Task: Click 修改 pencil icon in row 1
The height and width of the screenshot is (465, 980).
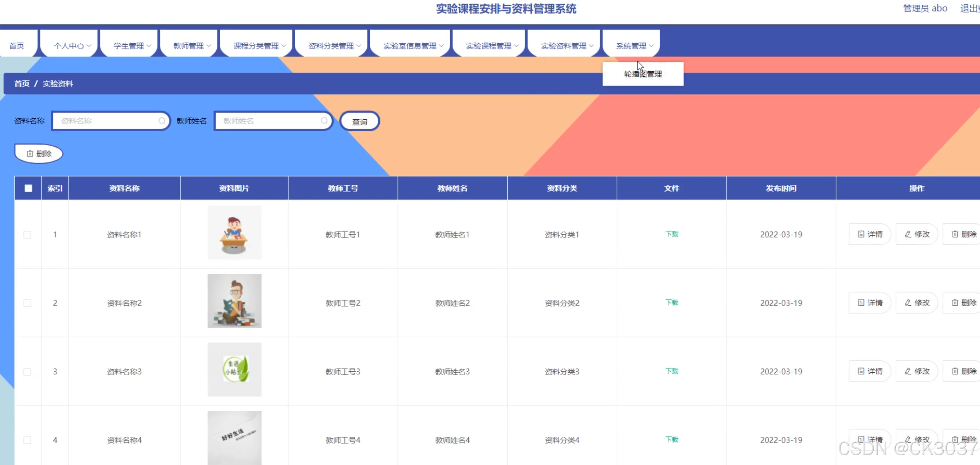Action: (x=908, y=234)
